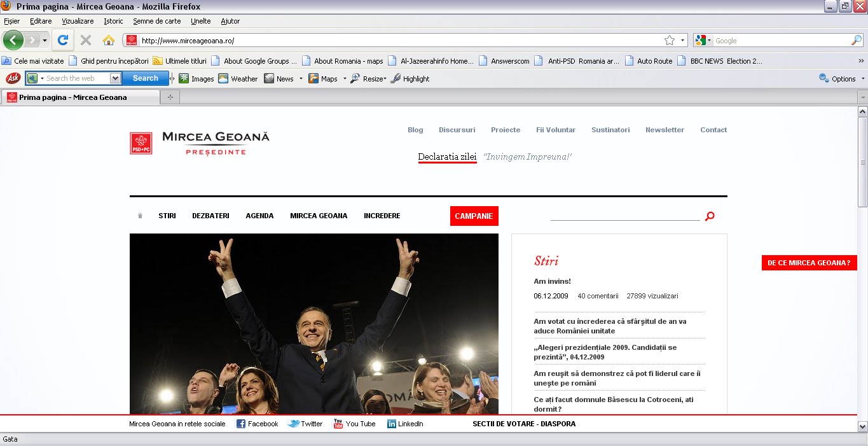Select Prima pagina - Mircea Geoana tab
This screenshot has height=446, width=868.
[x=81, y=97]
